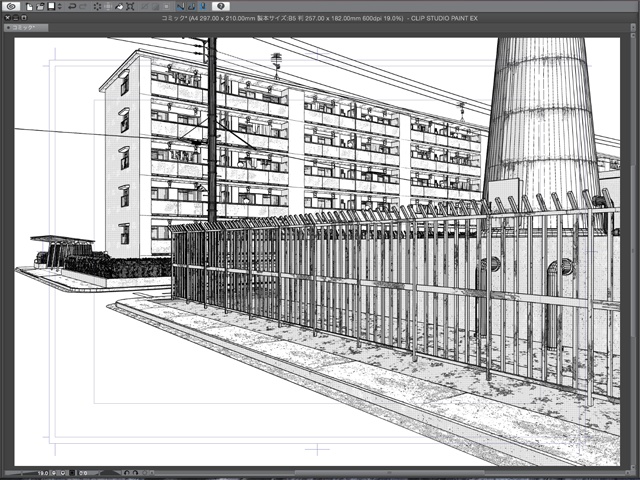The width and height of the screenshot is (640, 480).
Task: Open the CLIP STUDIO launcher icon
Action: tap(11, 6)
